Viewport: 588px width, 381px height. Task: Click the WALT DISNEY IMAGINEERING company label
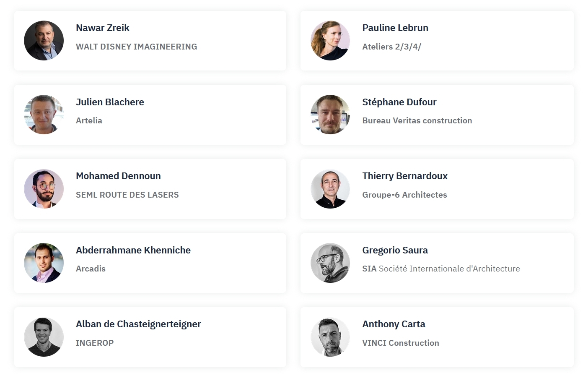[136, 47]
